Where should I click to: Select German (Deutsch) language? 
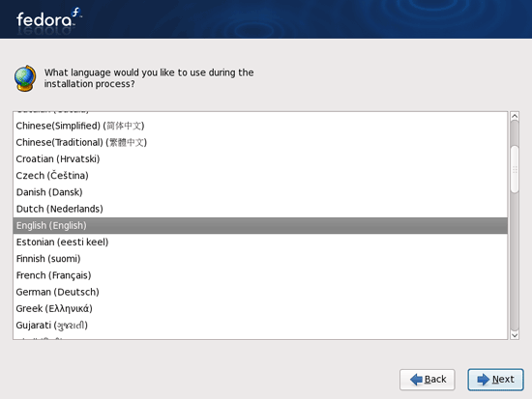pyautogui.click(x=260, y=292)
